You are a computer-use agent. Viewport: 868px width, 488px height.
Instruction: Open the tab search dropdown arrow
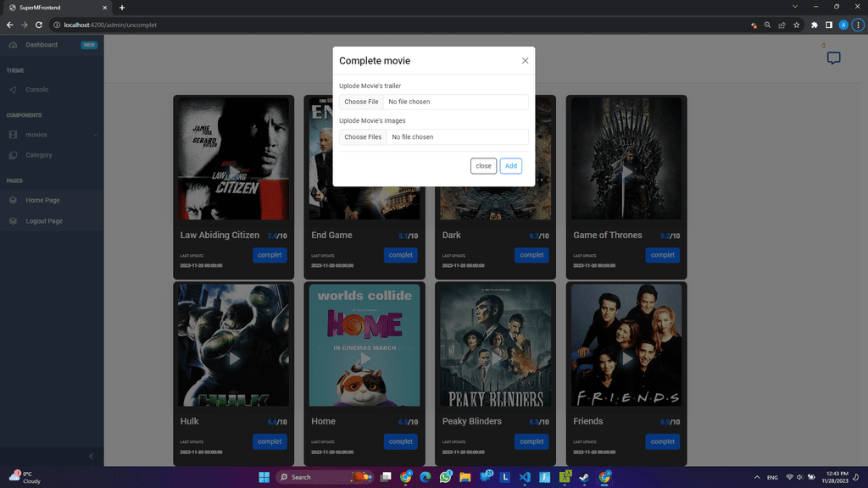795,7
